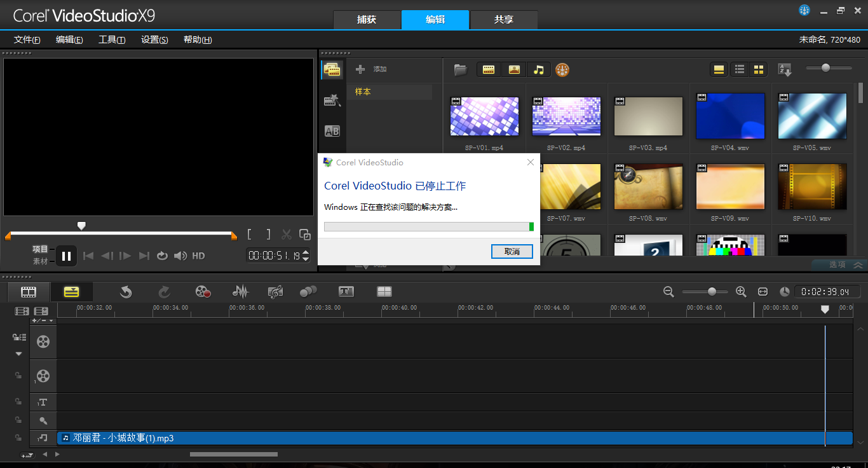Click the fit project in timeline icon
Image resolution: width=868 pixels, height=468 pixels.
point(763,291)
